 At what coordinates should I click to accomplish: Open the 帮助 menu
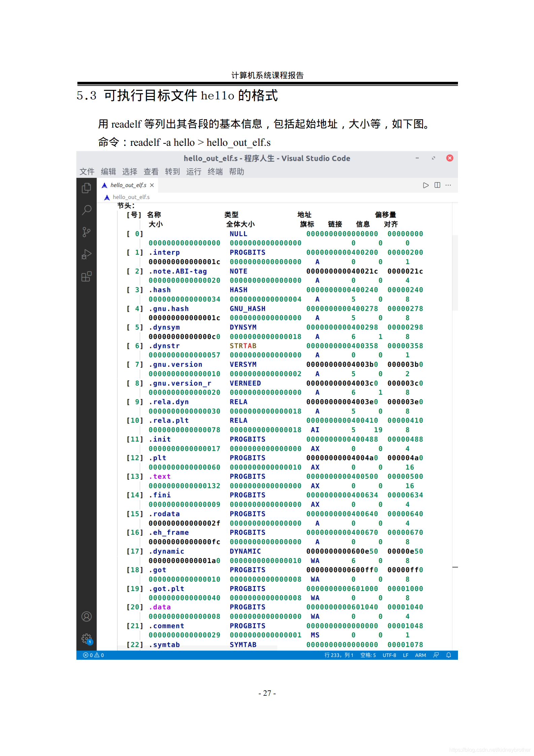(x=237, y=172)
